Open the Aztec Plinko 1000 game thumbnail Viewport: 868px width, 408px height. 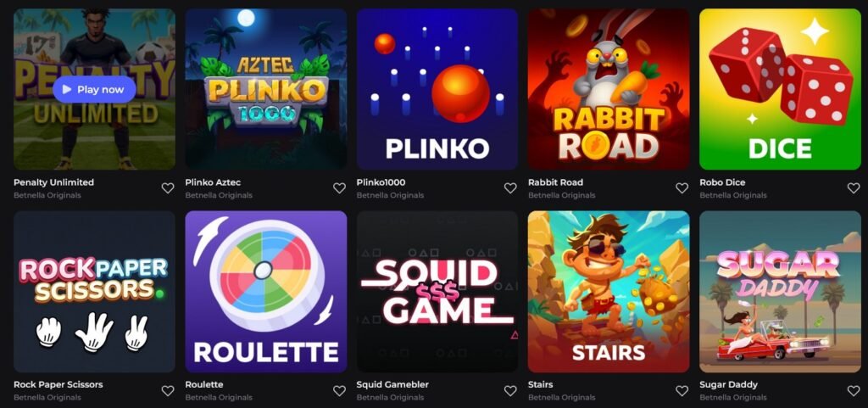coord(265,88)
